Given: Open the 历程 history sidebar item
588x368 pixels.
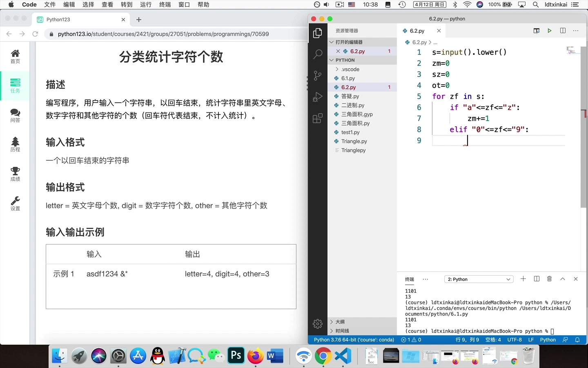Looking at the screenshot, I should click(15, 145).
